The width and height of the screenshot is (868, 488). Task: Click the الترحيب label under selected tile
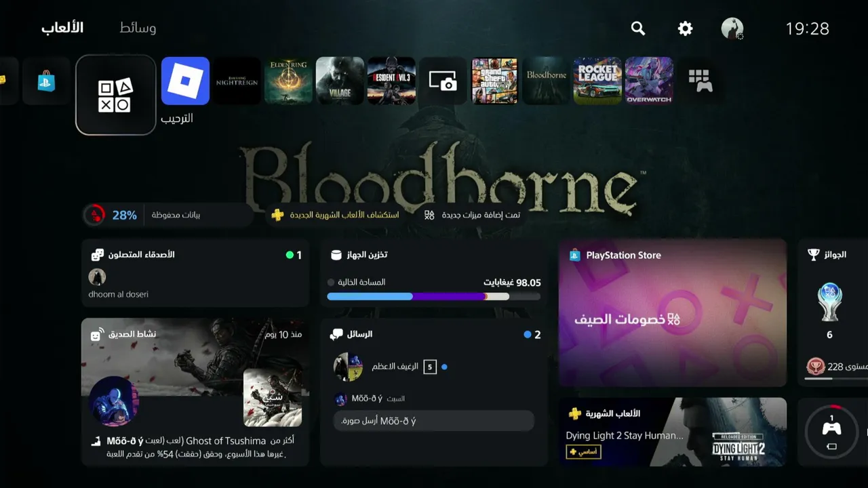coord(177,118)
